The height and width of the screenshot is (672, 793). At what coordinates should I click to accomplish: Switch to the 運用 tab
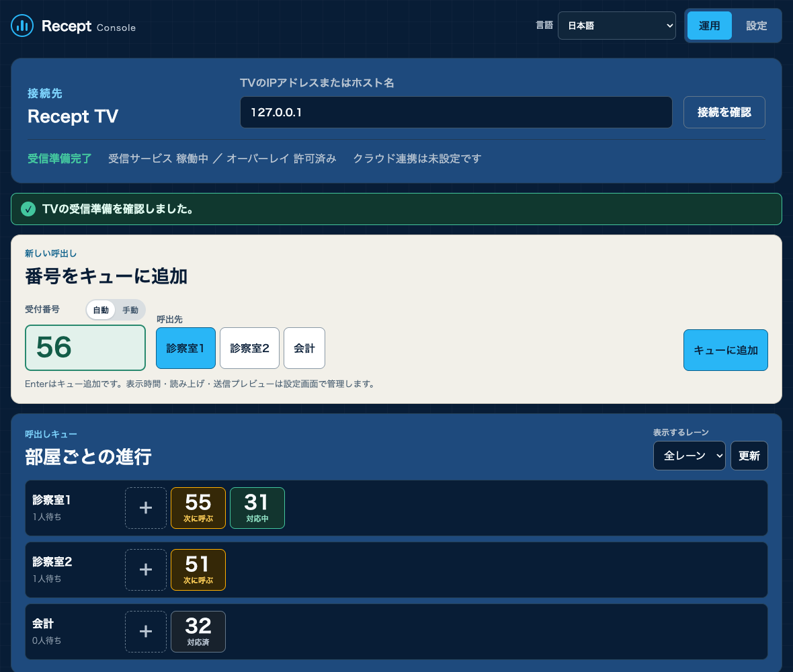(709, 26)
